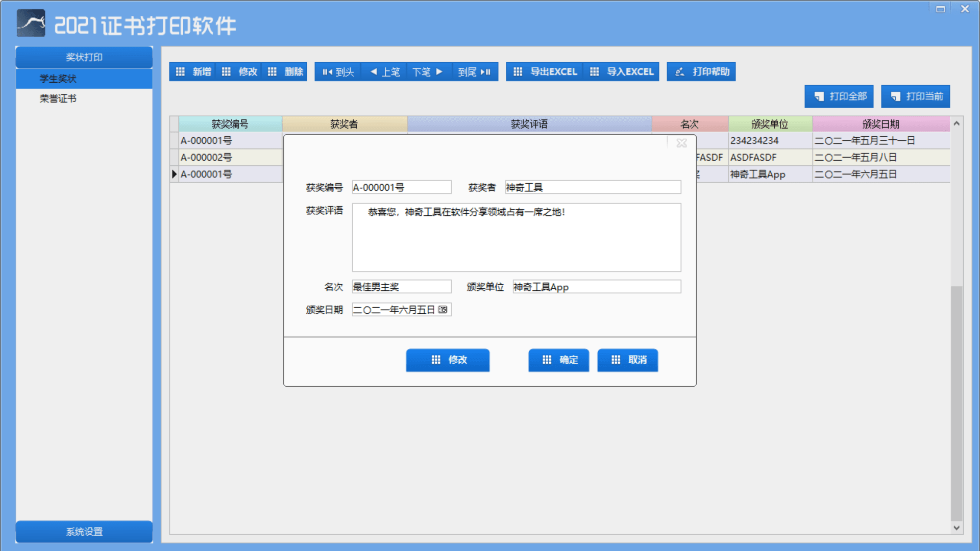Viewport: 980px width, 551px height.
Task: Click the 打印全部 button
Action: pos(839,96)
